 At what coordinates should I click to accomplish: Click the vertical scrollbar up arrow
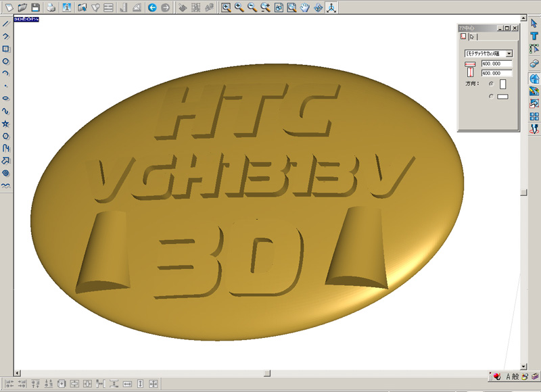click(523, 19)
